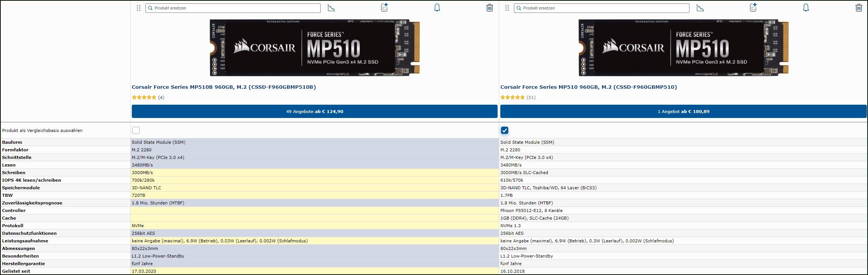
Task: Select 'Cache' row label
Action: [x=9, y=218]
